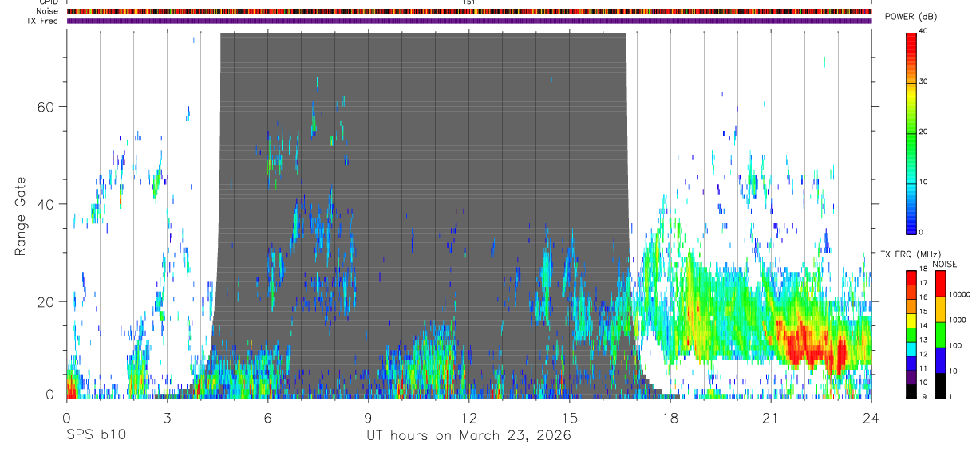Click hour 6 on the UT time axis
The height and width of the screenshot is (452, 980).
click(x=267, y=417)
